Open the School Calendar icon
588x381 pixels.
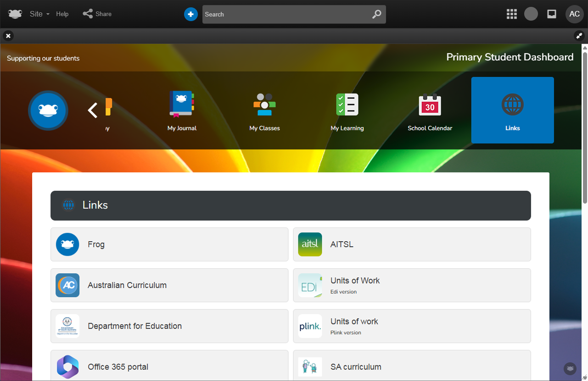coord(430,105)
